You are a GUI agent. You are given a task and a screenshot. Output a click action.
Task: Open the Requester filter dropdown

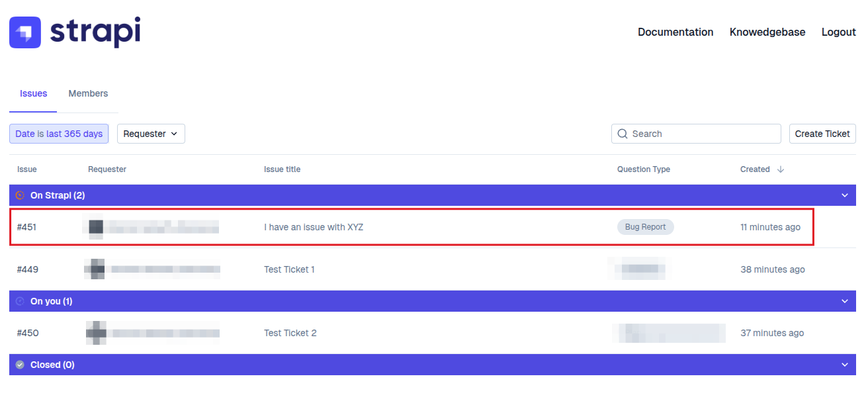point(151,134)
